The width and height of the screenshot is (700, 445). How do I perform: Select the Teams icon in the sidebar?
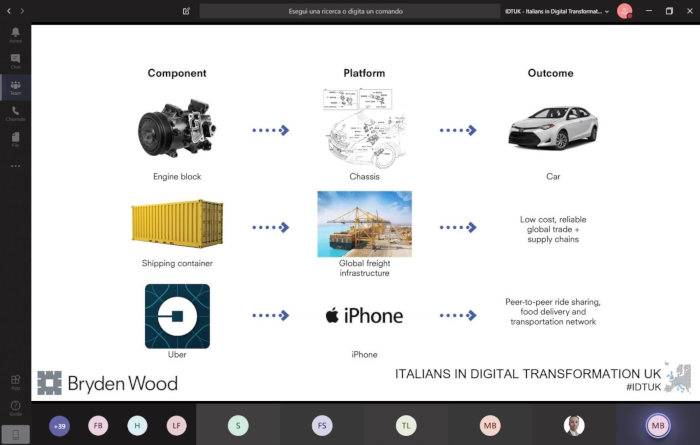[15, 87]
